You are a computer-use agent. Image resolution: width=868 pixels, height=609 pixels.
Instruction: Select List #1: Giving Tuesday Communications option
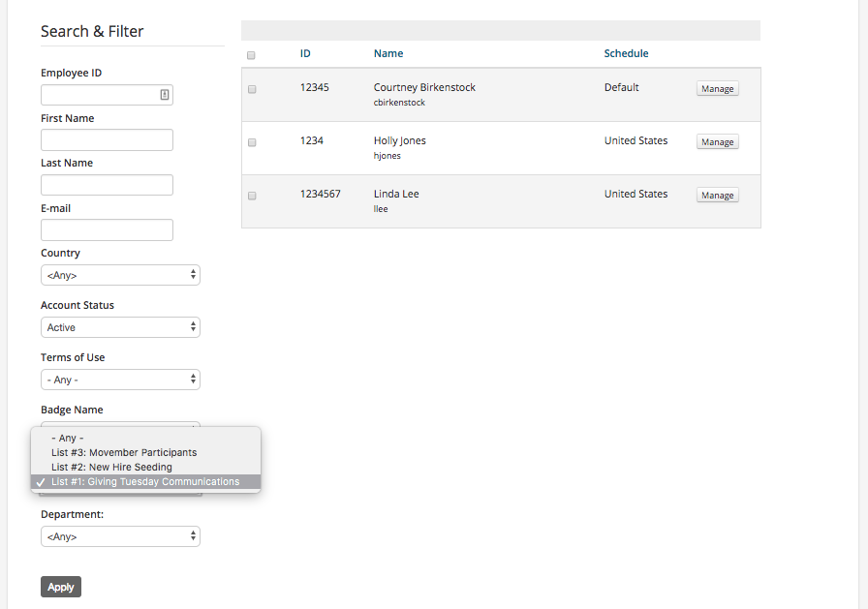pos(145,482)
